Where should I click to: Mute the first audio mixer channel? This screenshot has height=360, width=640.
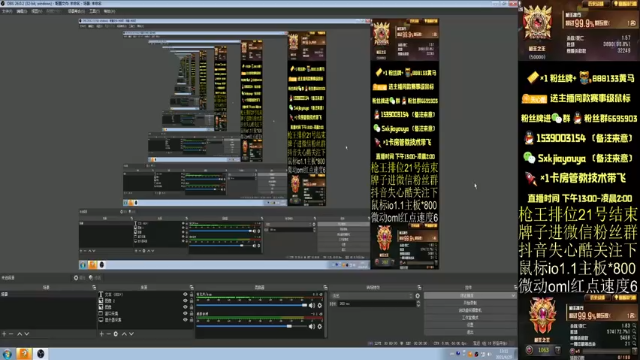[312, 305]
